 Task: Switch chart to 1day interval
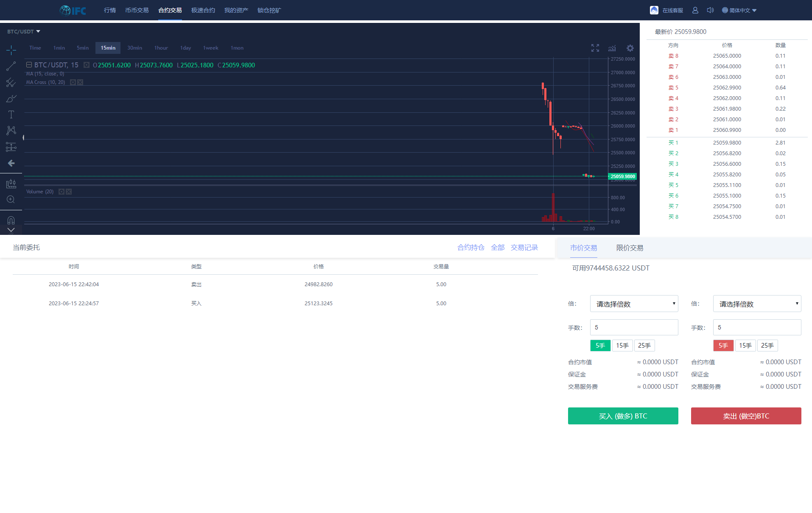(x=185, y=48)
